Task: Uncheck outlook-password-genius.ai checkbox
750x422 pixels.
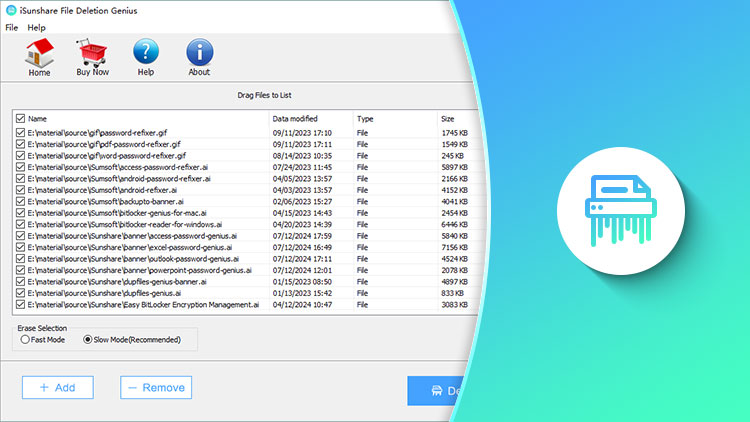Action: [20, 259]
